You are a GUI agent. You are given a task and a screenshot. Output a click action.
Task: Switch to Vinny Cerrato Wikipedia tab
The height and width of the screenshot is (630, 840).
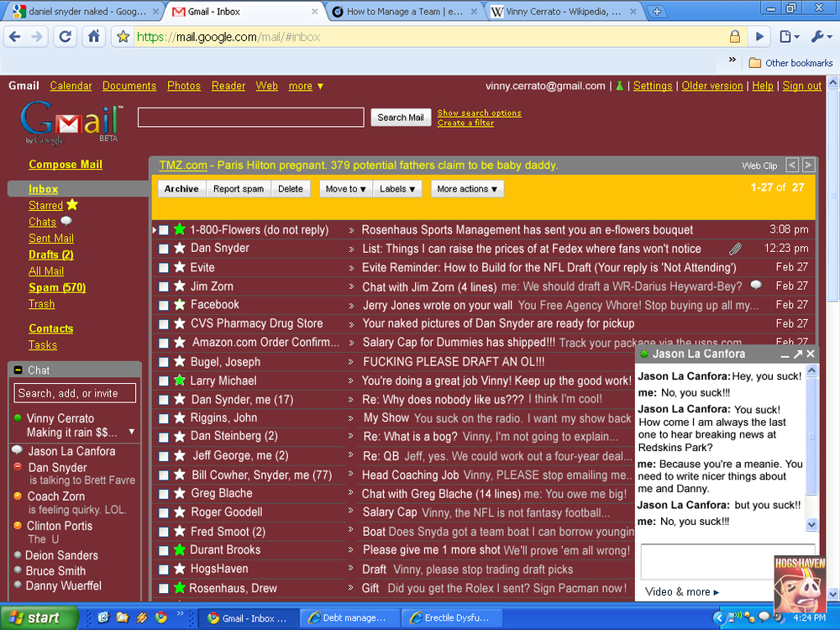coord(564,11)
